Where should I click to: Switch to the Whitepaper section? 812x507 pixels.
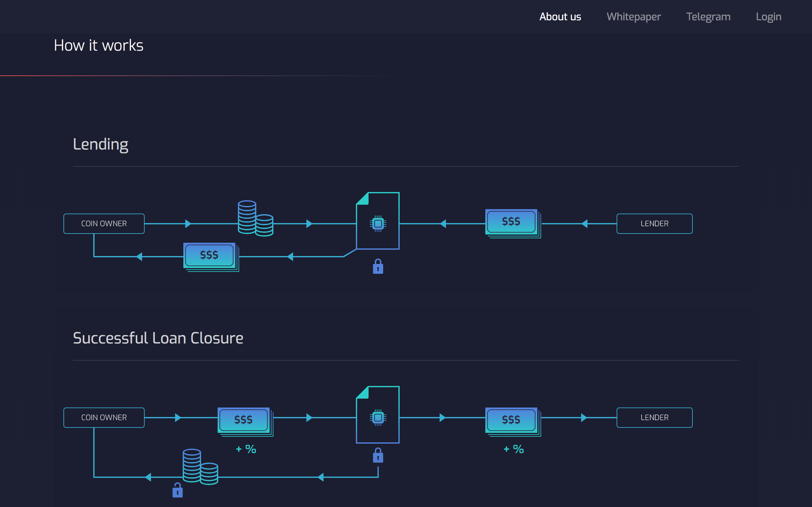633,16
